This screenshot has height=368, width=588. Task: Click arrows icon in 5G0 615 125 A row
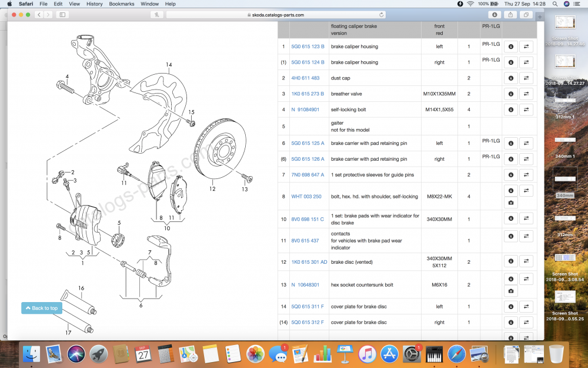526,143
